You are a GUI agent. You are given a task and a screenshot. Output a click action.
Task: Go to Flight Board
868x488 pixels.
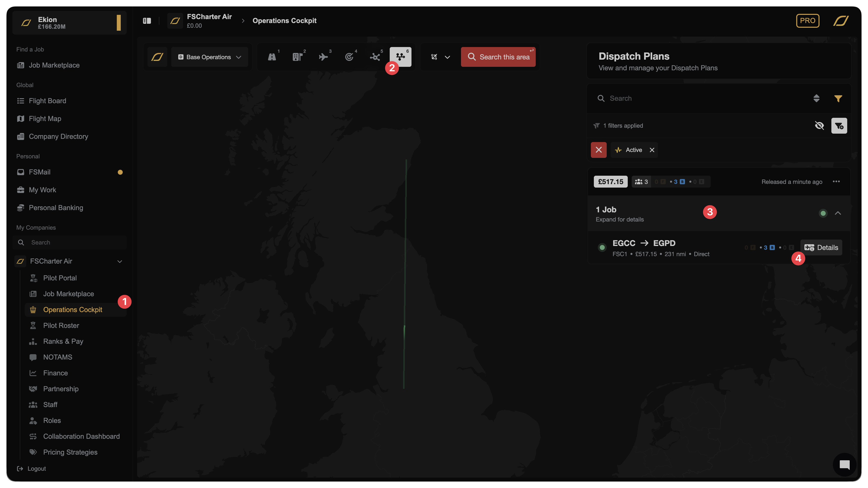pos(48,101)
